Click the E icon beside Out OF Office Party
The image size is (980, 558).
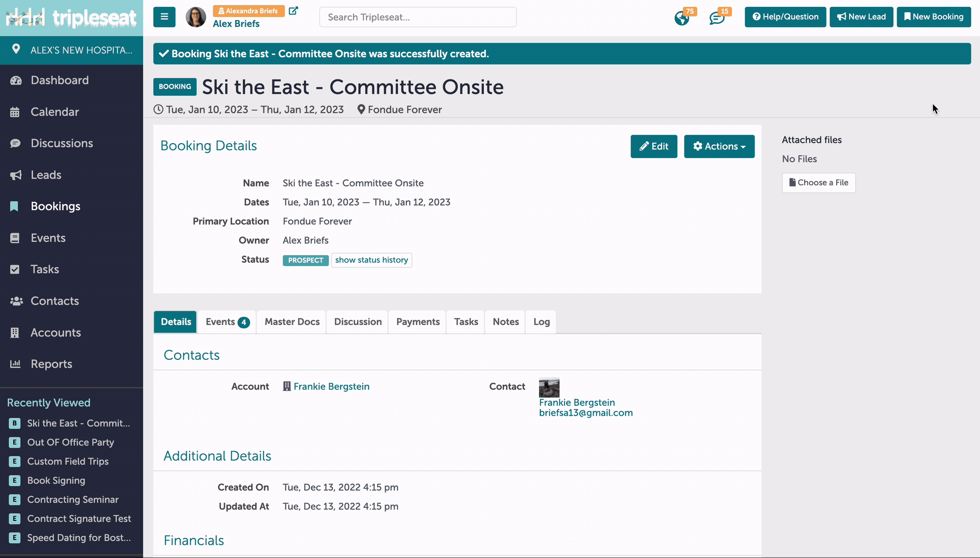[15, 442]
